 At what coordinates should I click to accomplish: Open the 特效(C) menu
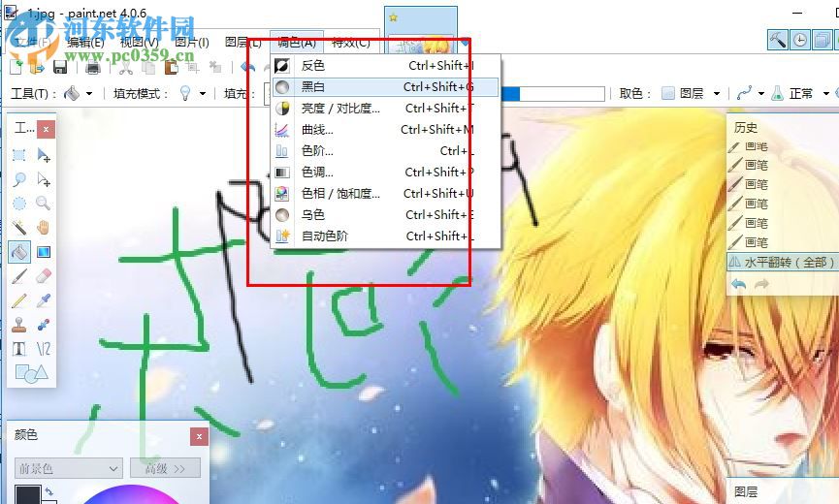pyautogui.click(x=351, y=43)
